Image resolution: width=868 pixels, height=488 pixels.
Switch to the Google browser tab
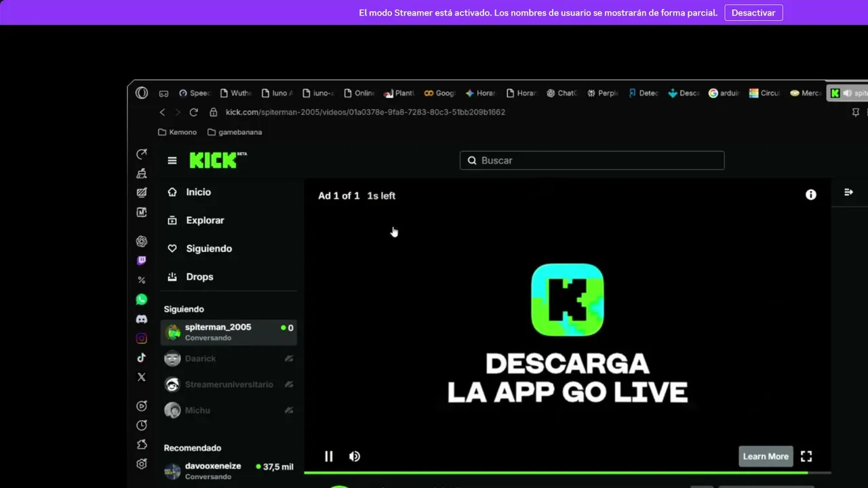pos(439,94)
